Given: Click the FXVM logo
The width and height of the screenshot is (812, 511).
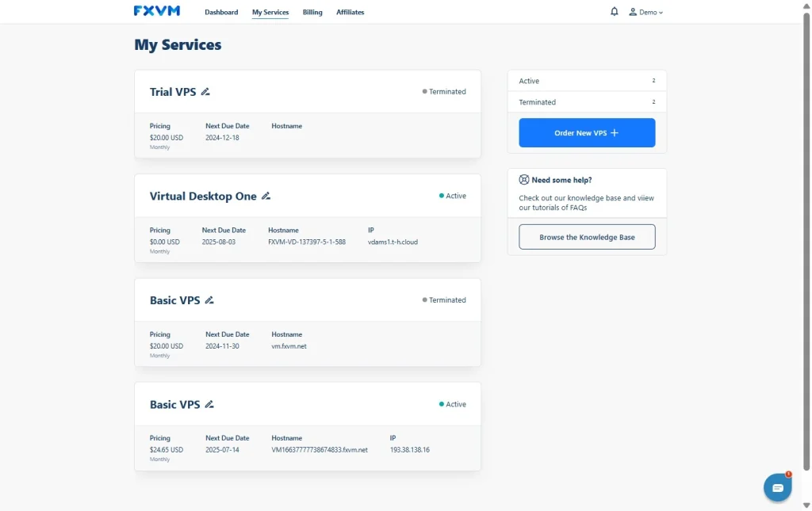Looking at the screenshot, I should (x=157, y=11).
